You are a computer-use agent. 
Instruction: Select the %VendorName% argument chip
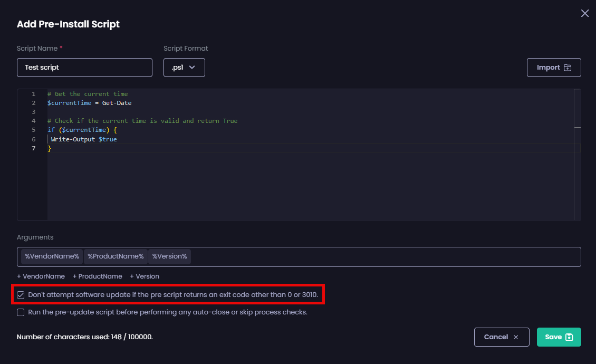pos(51,256)
